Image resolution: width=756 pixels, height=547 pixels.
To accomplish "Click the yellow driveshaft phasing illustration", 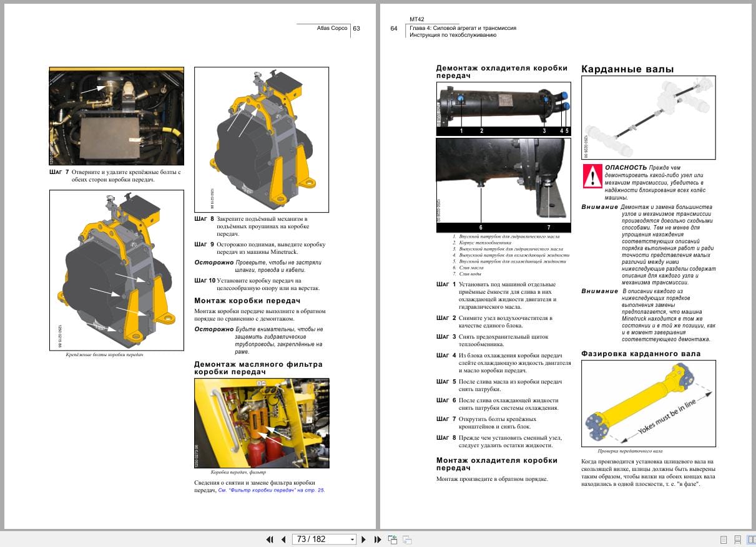I will tap(649, 403).
